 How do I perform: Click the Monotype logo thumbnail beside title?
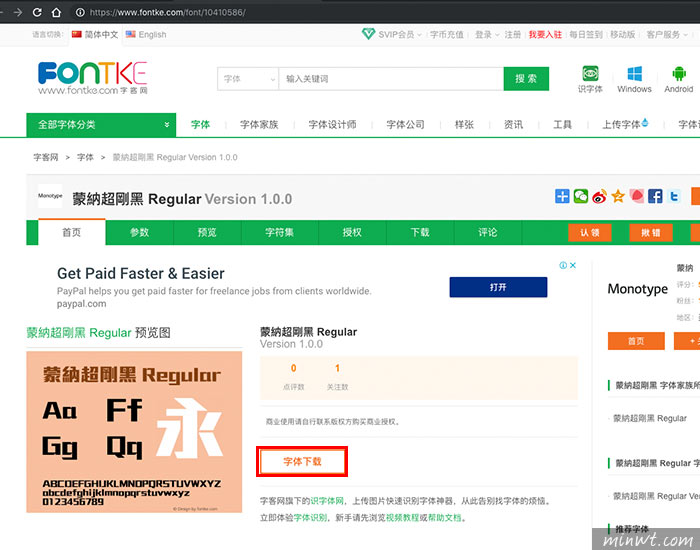click(50, 196)
